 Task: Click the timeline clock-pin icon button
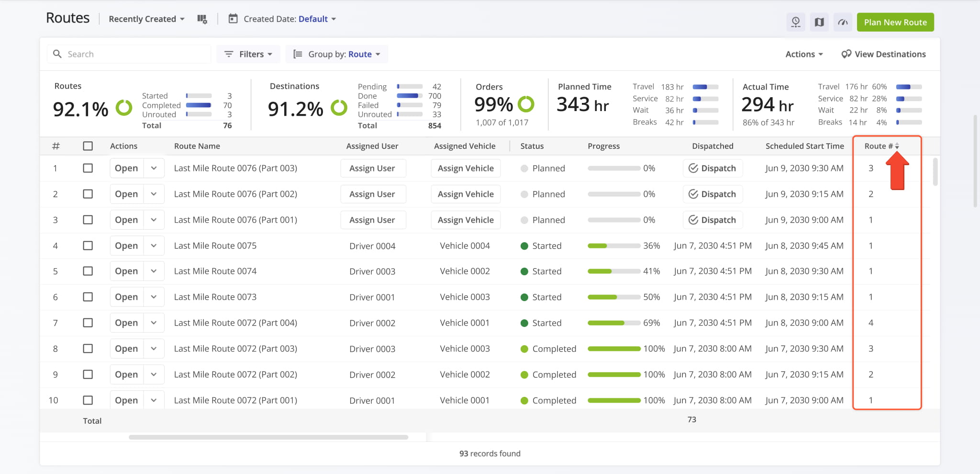796,22
